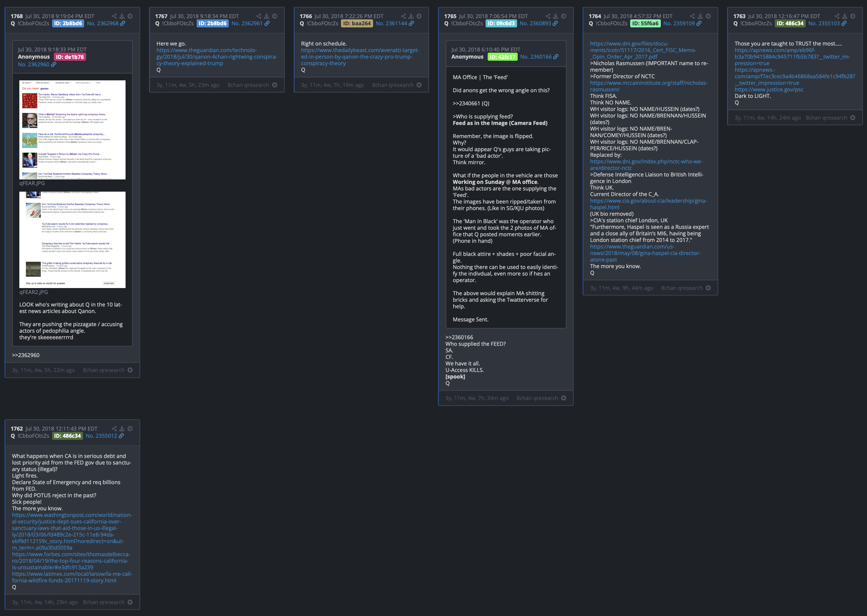Open the dni.gov director-nctc link

coord(646,165)
